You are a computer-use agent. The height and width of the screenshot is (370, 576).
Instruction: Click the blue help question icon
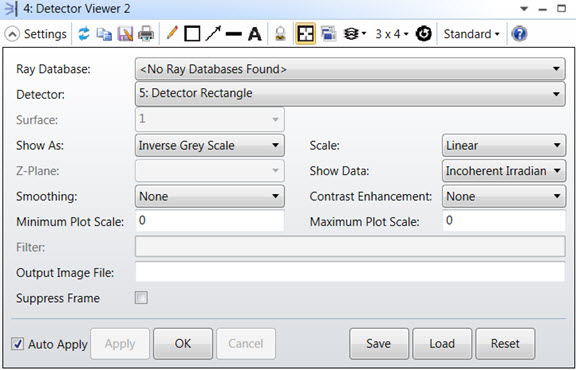coord(519,34)
